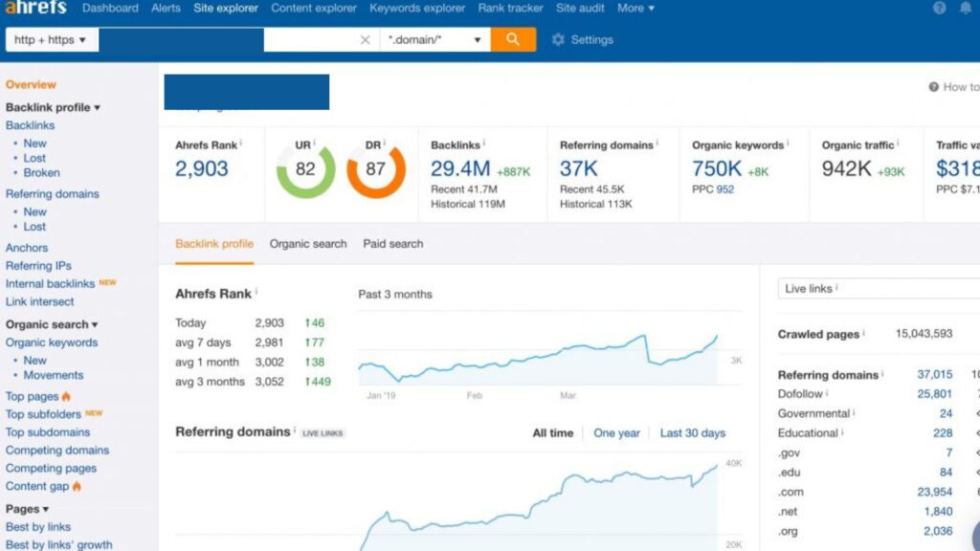Open Settings gear next to search
The width and height of the screenshot is (980, 551).
pos(583,39)
